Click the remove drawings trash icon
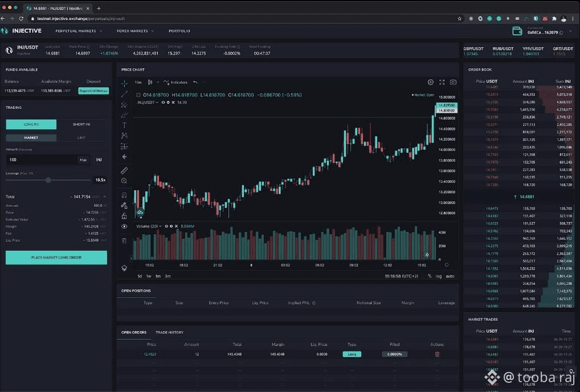This screenshot has height=392, width=580. (x=124, y=241)
